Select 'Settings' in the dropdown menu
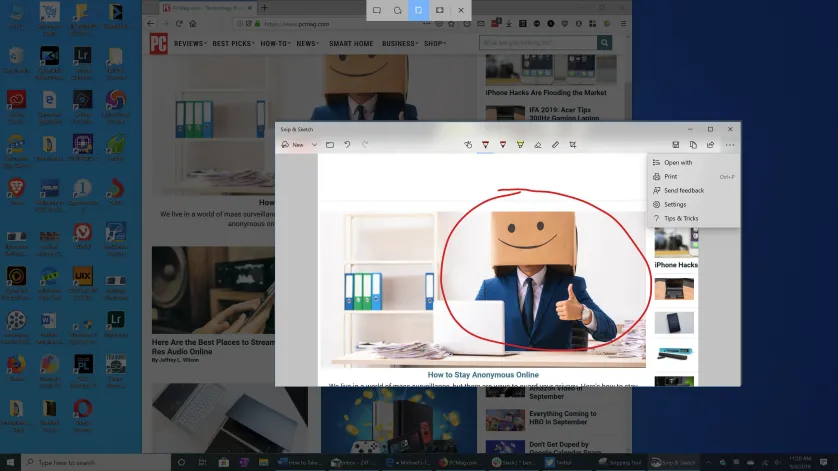This screenshot has height=471, width=838. (x=675, y=204)
